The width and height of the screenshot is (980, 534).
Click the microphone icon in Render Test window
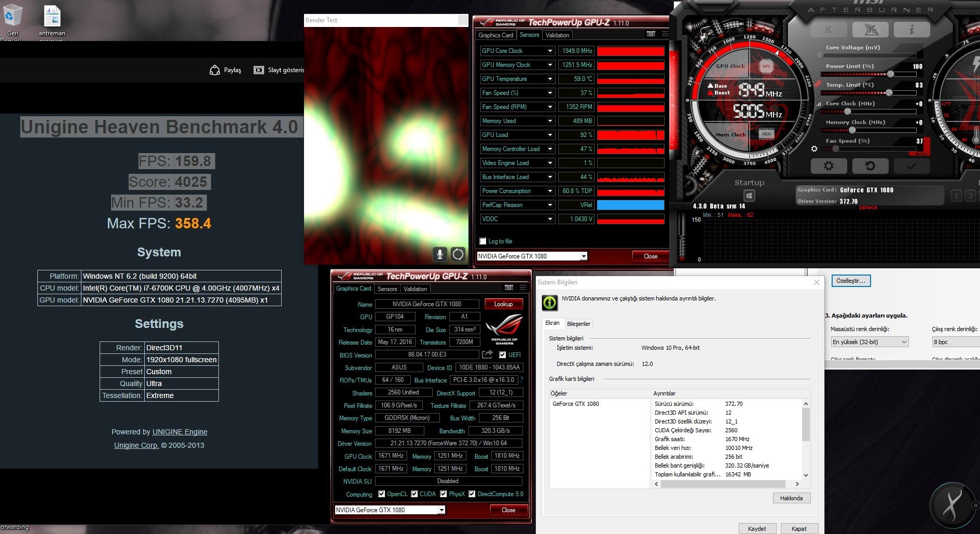point(439,254)
